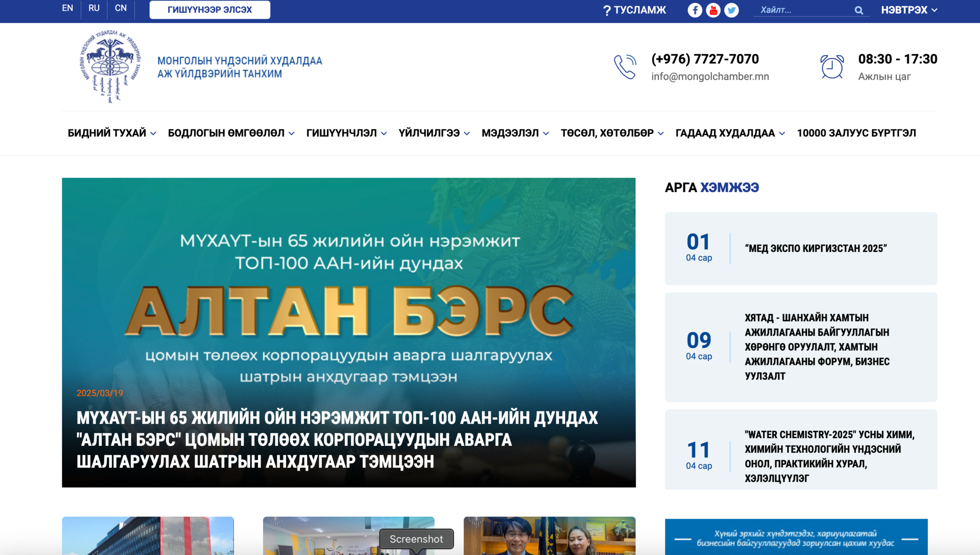This screenshot has width=980, height=555.
Task: Open the Twitter profile icon
Action: 731,10
